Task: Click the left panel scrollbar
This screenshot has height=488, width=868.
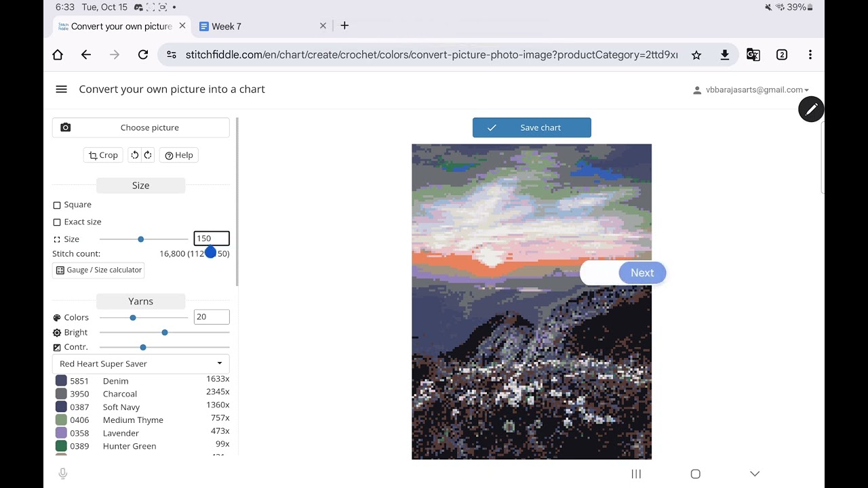Action: (x=237, y=202)
